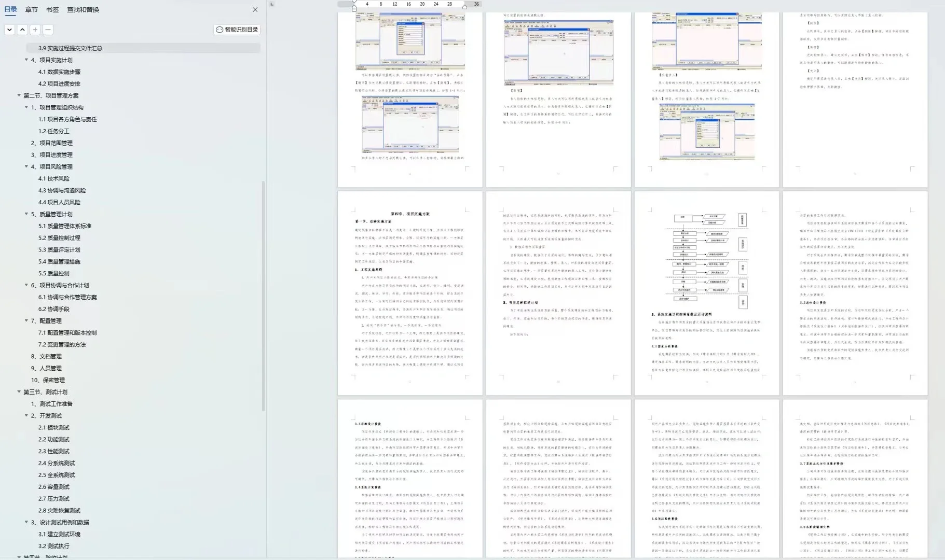Viewport: 945px width, 560px height.
Task: Click the ruler tab-stop selector icon
Action: click(272, 4)
